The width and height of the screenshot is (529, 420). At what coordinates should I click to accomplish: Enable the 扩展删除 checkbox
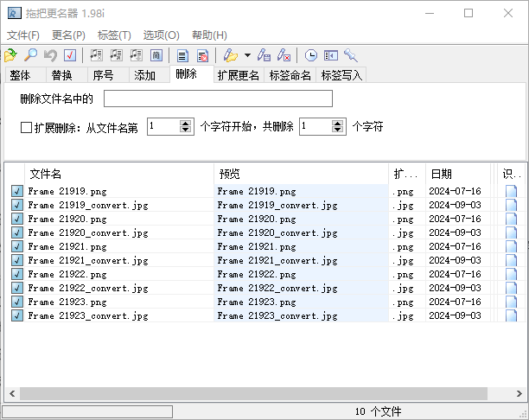[x=26, y=128]
